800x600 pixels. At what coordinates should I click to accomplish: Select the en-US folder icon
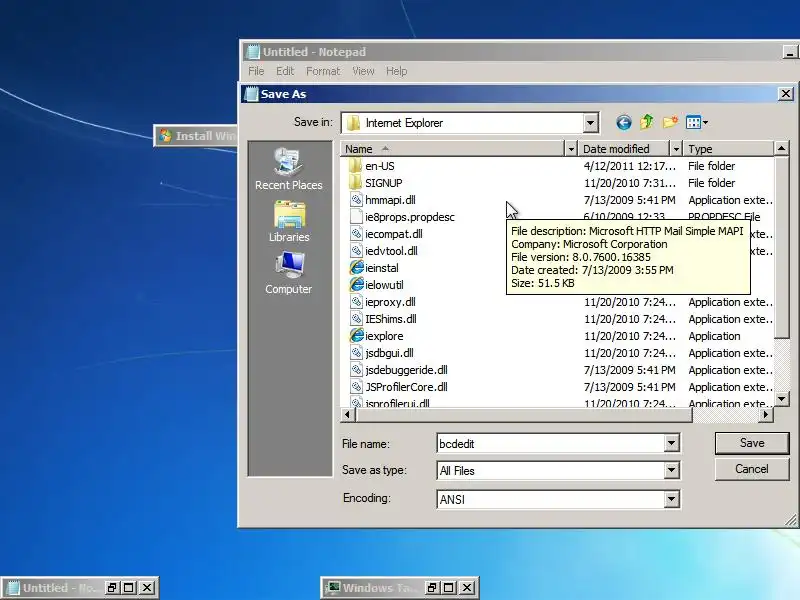pyautogui.click(x=356, y=166)
